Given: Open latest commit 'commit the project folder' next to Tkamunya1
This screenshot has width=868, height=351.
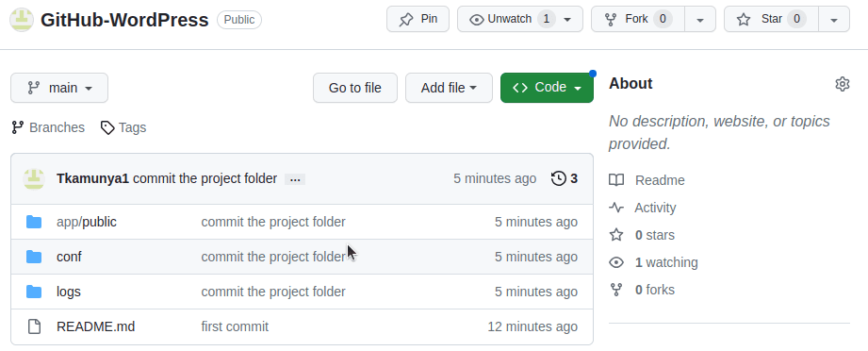Looking at the screenshot, I should tap(205, 178).
